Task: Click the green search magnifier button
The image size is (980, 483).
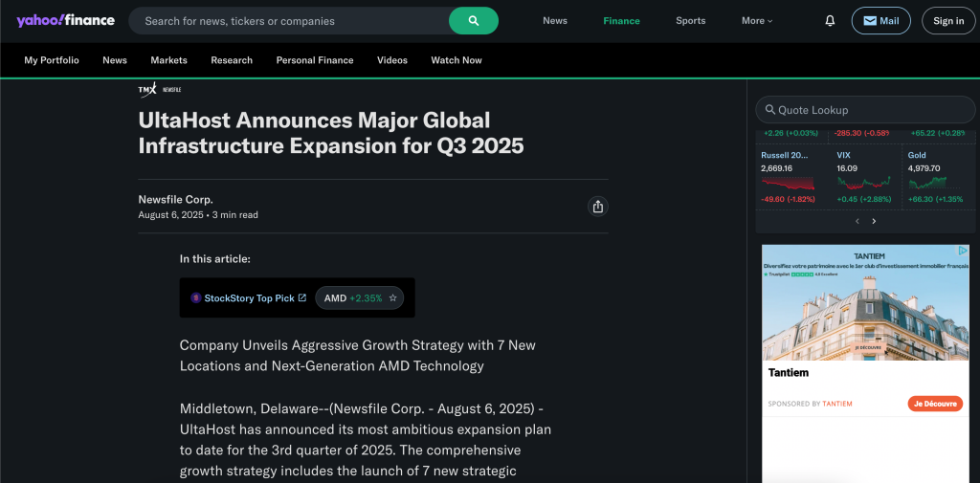Action: [x=473, y=20]
